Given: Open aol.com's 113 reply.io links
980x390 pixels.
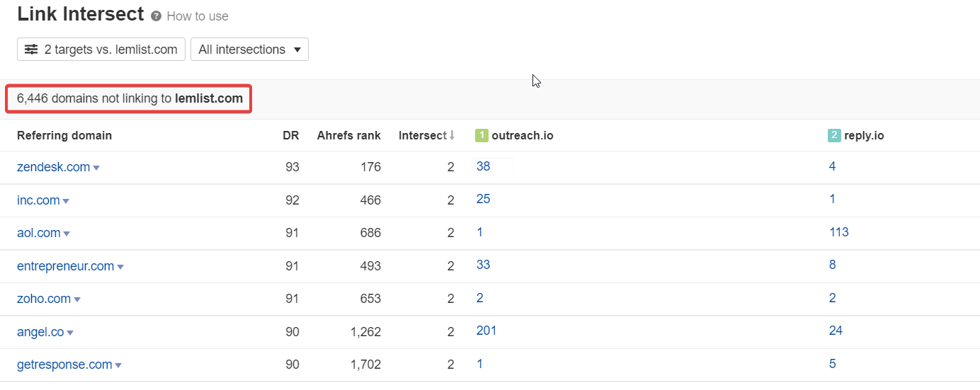Looking at the screenshot, I should point(839,232).
